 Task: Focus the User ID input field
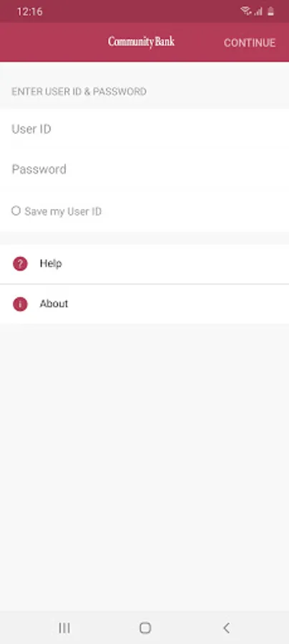click(x=144, y=129)
